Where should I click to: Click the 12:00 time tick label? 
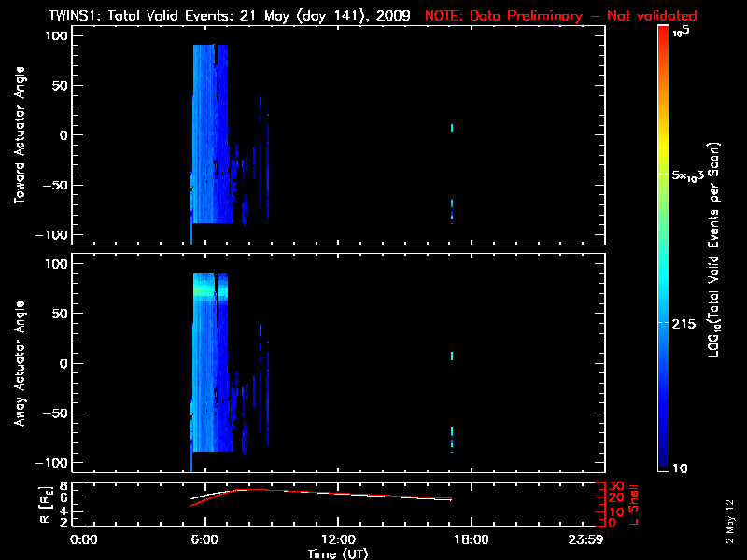click(338, 540)
